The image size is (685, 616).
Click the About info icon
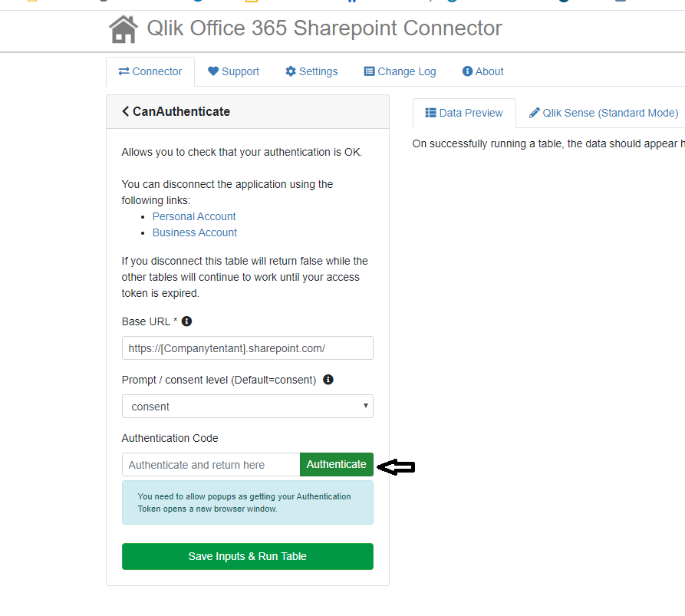pyautogui.click(x=466, y=71)
